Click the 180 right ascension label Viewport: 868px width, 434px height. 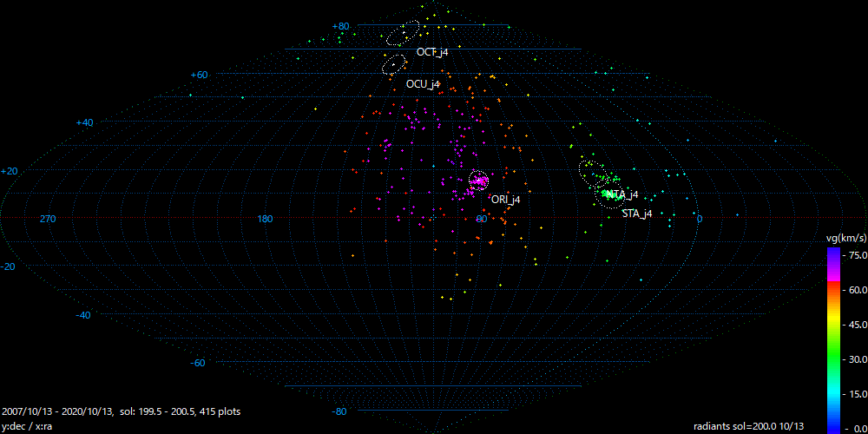(265, 219)
